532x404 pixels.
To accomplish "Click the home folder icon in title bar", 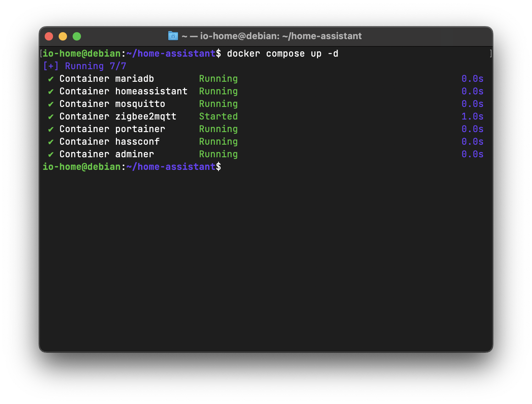I will click(x=173, y=36).
